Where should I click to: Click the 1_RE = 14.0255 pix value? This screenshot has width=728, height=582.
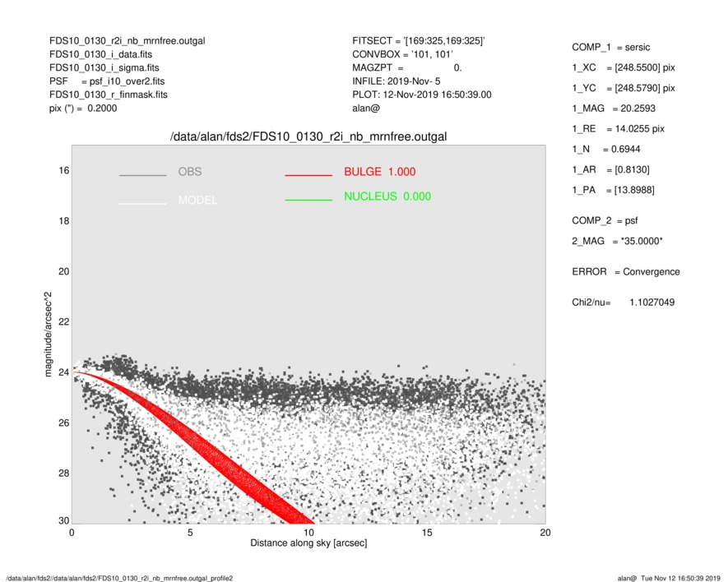pyautogui.click(x=618, y=129)
